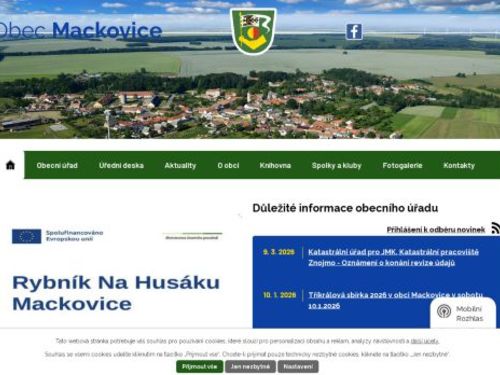
Task: Click the European Union flag logo
Action: 27,236
